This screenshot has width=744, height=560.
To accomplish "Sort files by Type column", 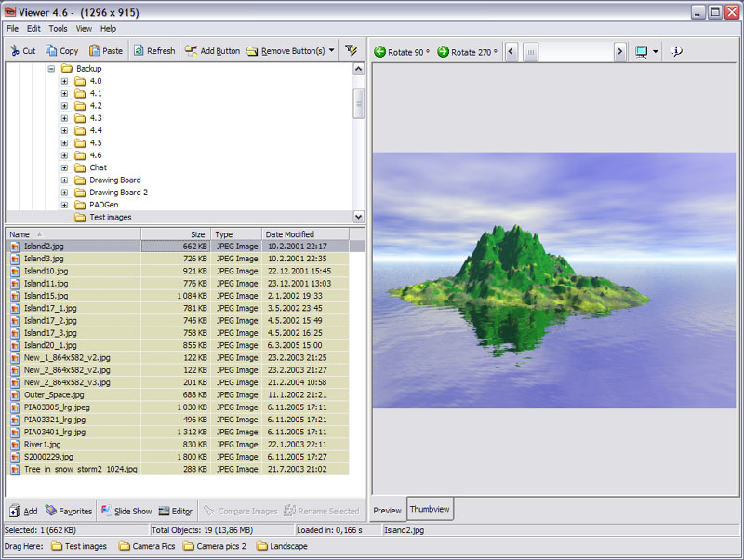I will coord(236,234).
